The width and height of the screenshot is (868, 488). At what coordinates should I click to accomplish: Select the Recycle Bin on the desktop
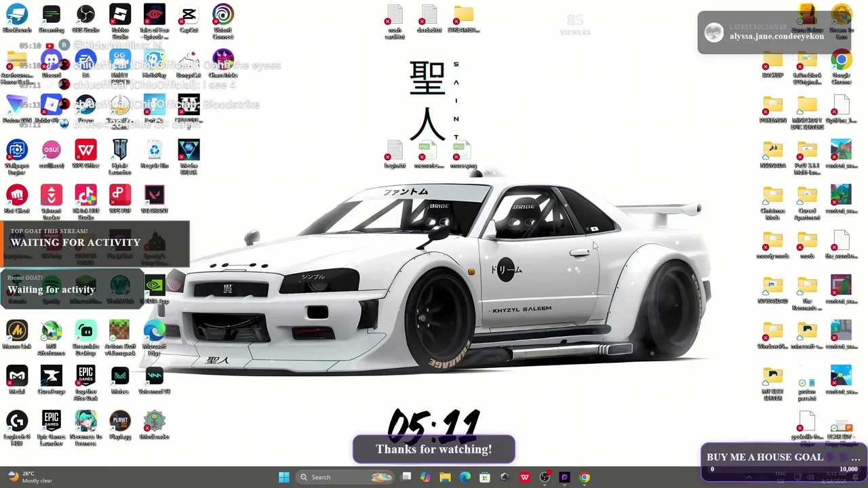coord(155,154)
